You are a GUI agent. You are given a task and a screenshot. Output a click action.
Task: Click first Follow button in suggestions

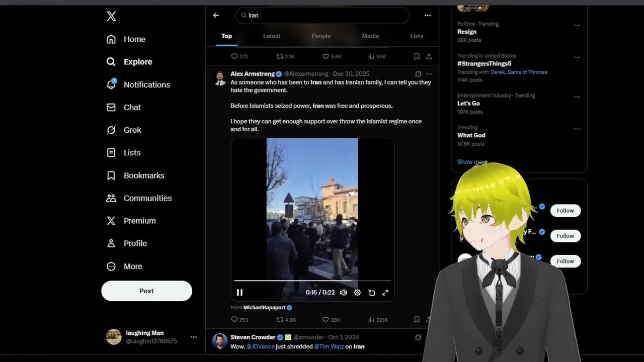[x=565, y=211]
